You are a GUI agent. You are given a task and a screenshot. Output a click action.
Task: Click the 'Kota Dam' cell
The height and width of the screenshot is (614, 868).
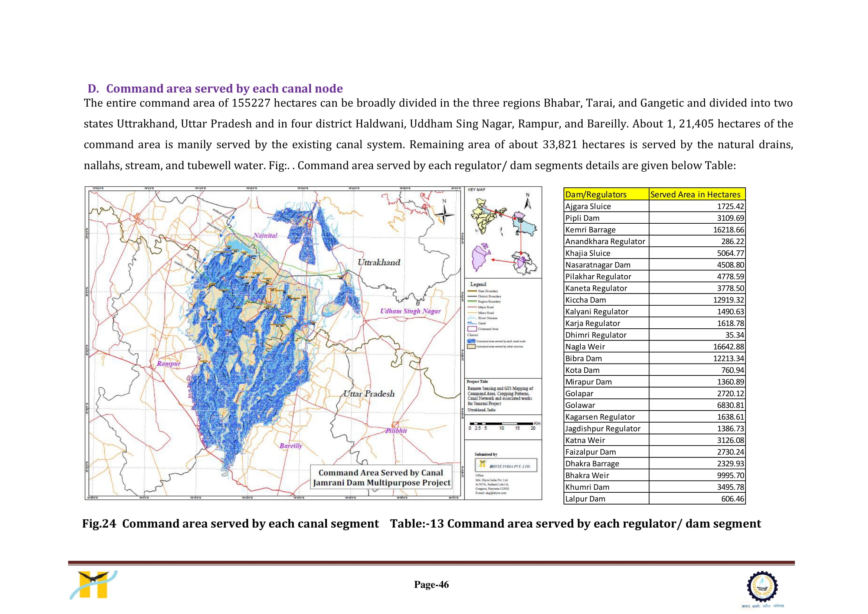606,370
